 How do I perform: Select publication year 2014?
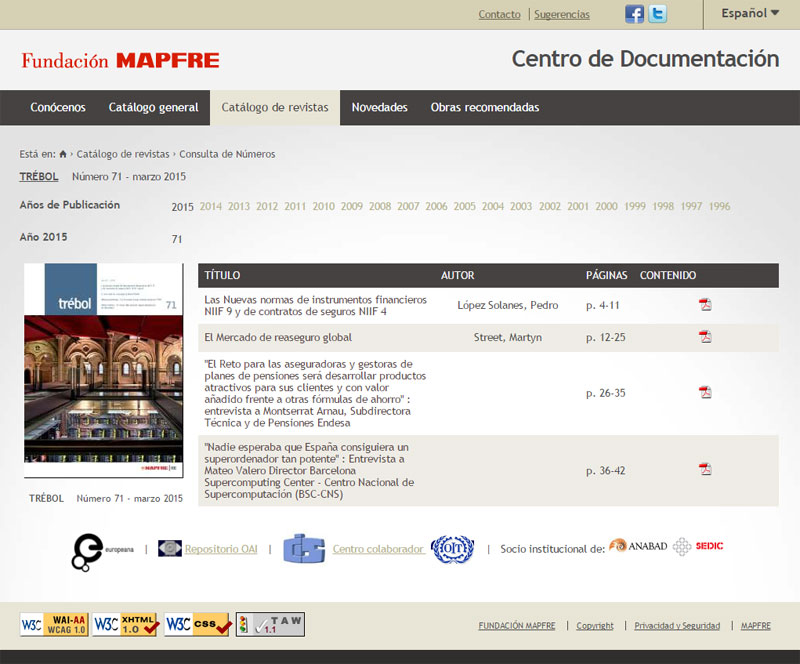(x=211, y=206)
